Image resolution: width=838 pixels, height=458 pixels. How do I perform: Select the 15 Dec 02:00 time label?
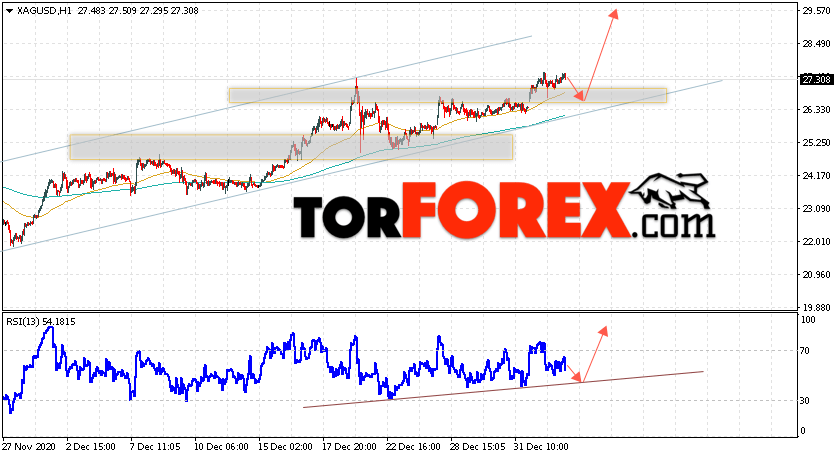point(285,447)
